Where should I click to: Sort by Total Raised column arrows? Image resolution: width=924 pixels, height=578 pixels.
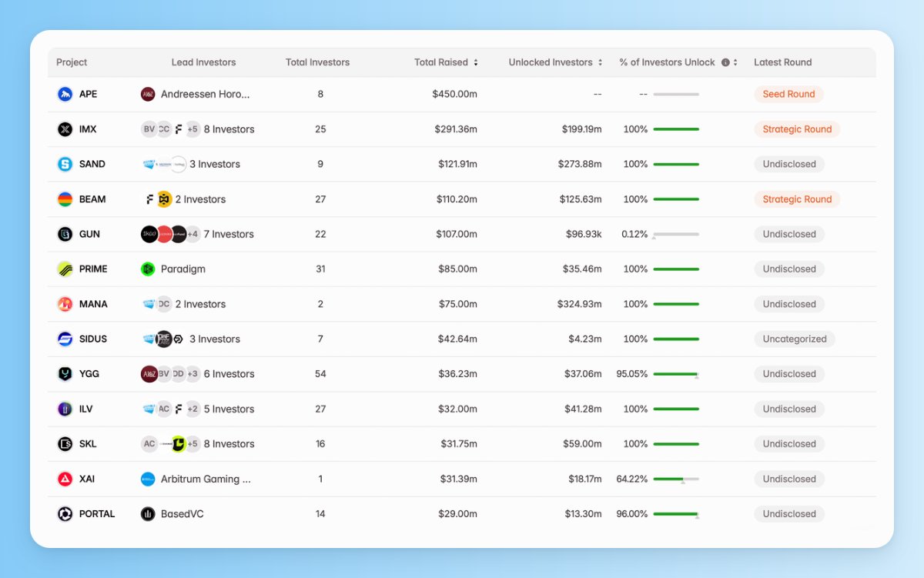coord(476,62)
